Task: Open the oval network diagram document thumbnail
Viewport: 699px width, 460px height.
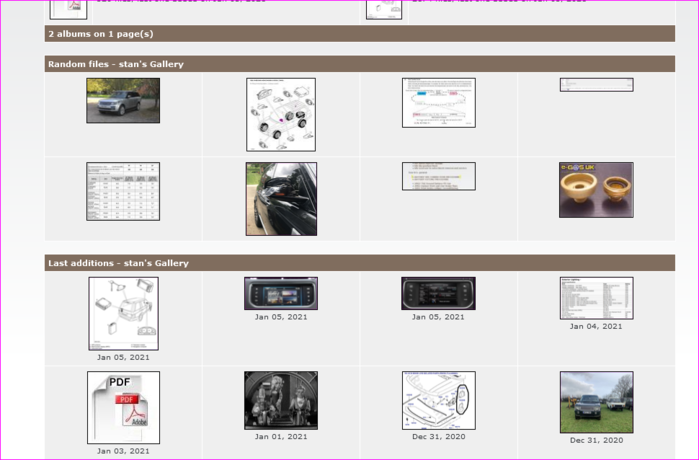Action: (x=439, y=103)
